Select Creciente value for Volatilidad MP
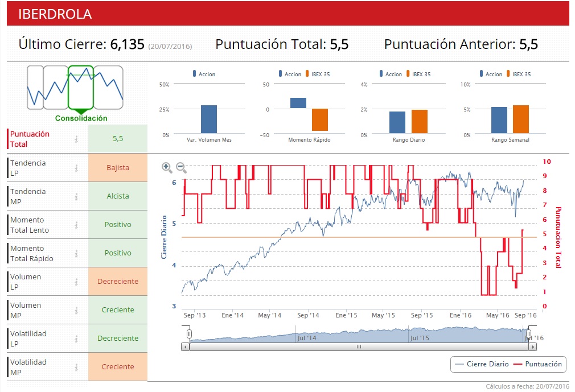 point(118,367)
